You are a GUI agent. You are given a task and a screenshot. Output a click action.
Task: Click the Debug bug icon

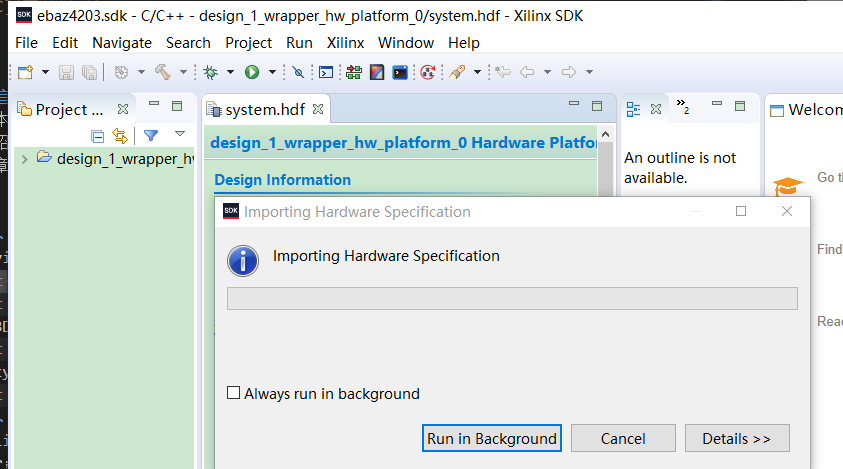tap(210, 72)
